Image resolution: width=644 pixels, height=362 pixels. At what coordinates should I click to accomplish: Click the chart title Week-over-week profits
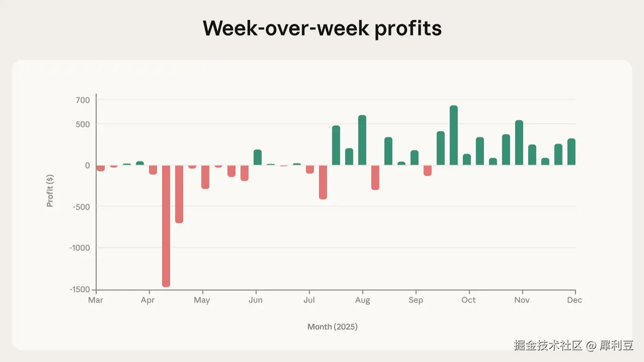pyautogui.click(x=322, y=28)
